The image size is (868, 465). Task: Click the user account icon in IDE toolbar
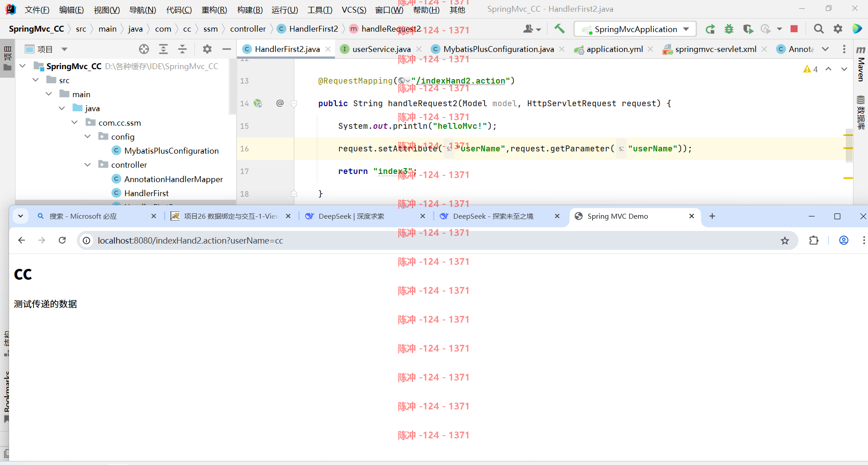(532, 29)
